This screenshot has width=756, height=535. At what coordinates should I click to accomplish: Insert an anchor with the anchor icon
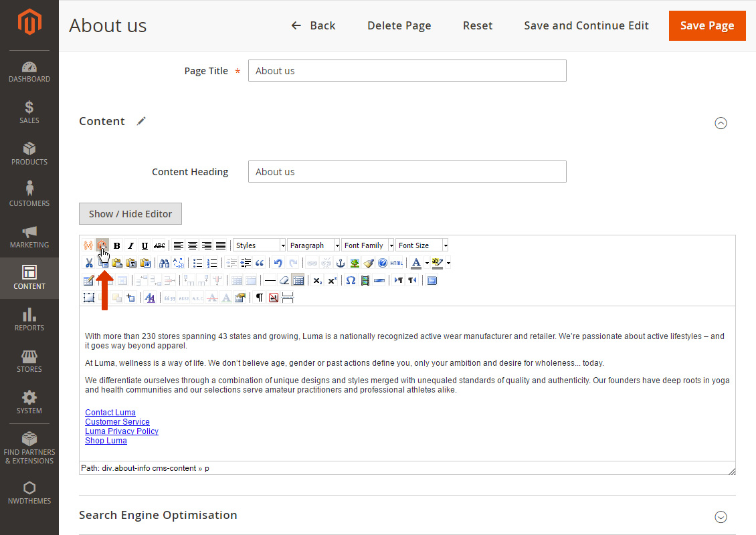coord(341,263)
